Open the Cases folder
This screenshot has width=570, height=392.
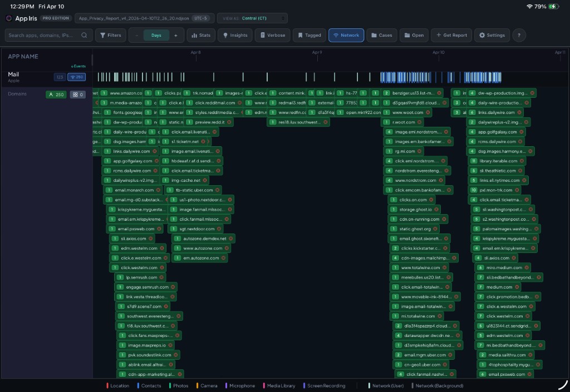pos(382,35)
